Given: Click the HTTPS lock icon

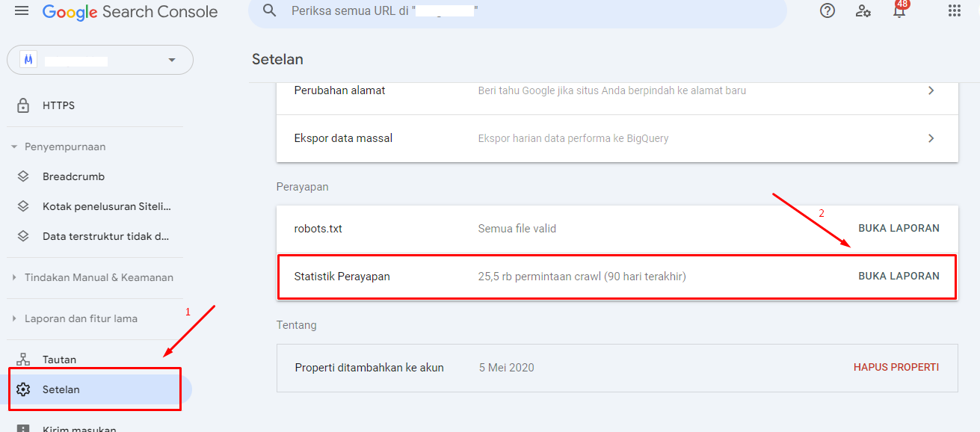Looking at the screenshot, I should pos(23,105).
